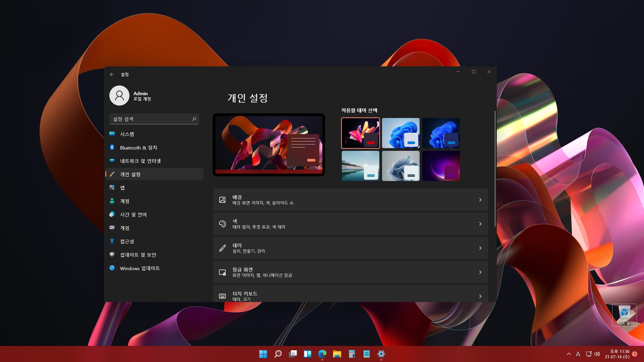Screen dimensions: 644x362
Task: Select the dark blue bloom theme
Action: click(441, 133)
